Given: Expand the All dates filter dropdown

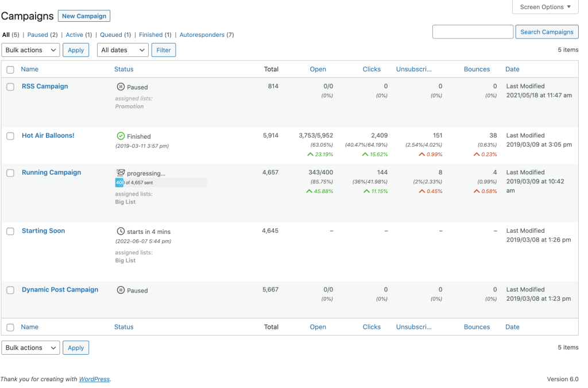Looking at the screenshot, I should pos(123,50).
